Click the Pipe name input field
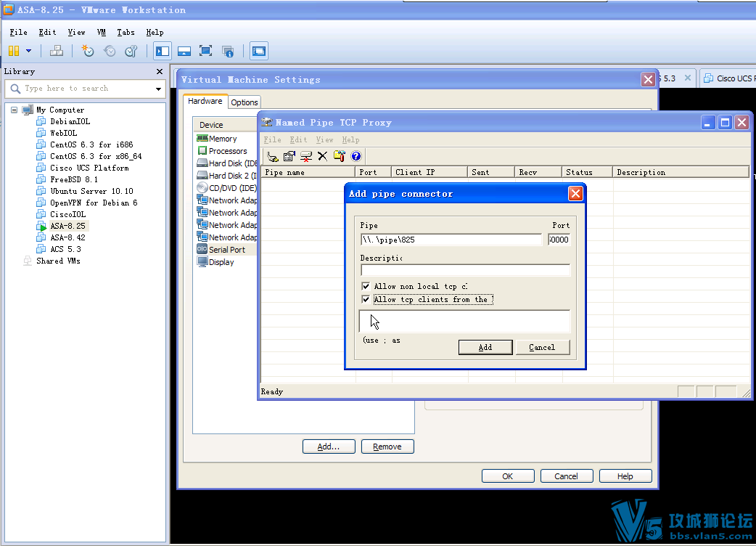Viewport: 756px width, 546px height. tap(451, 240)
